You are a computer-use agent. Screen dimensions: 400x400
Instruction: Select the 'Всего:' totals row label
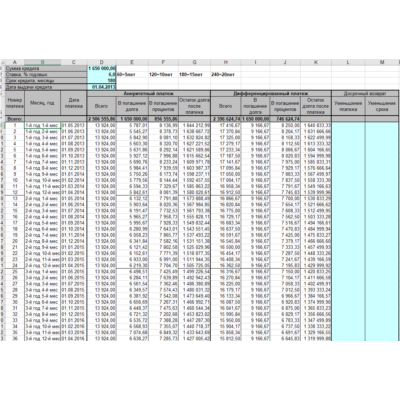click(x=15, y=119)
